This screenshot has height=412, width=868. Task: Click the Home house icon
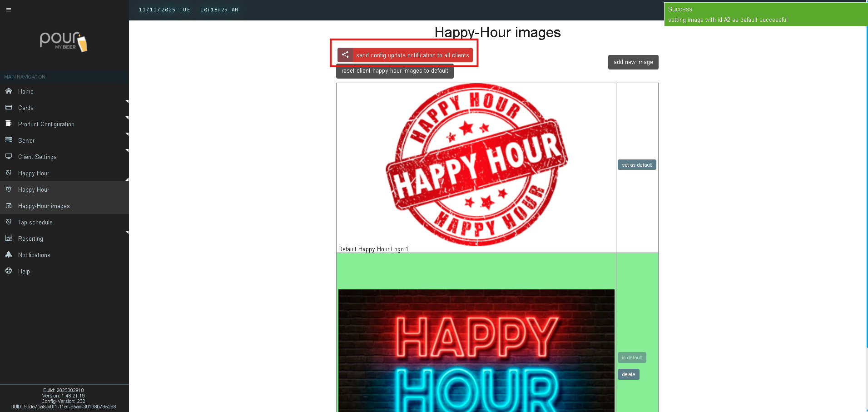9,91
